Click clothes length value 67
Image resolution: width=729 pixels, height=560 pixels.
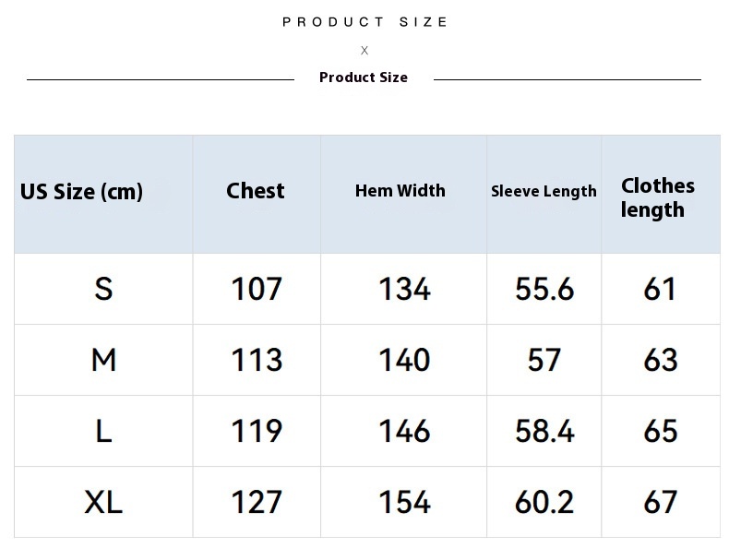tap(661, 503)
